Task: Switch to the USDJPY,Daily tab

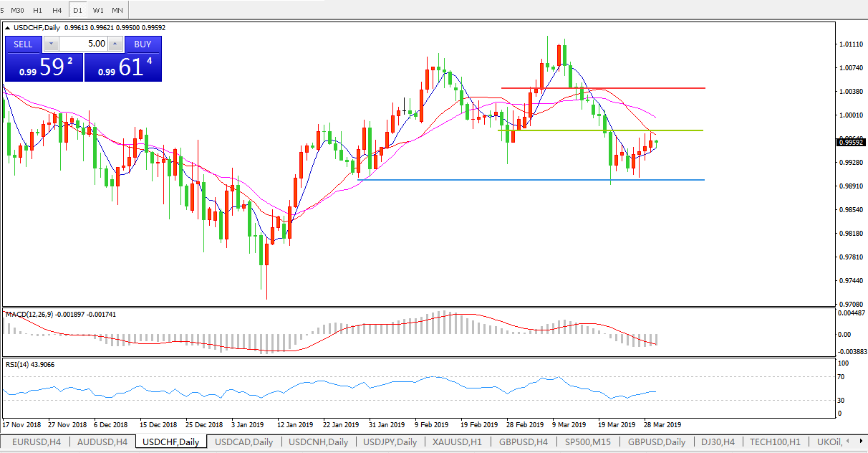Action: 390,442
